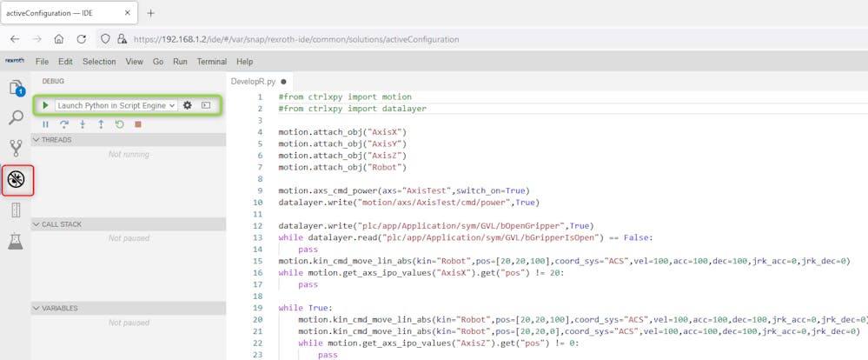Screen dimensions: 868x360
Task: Open the Debug bug icon in sidebar
Action: coord(17,180)
